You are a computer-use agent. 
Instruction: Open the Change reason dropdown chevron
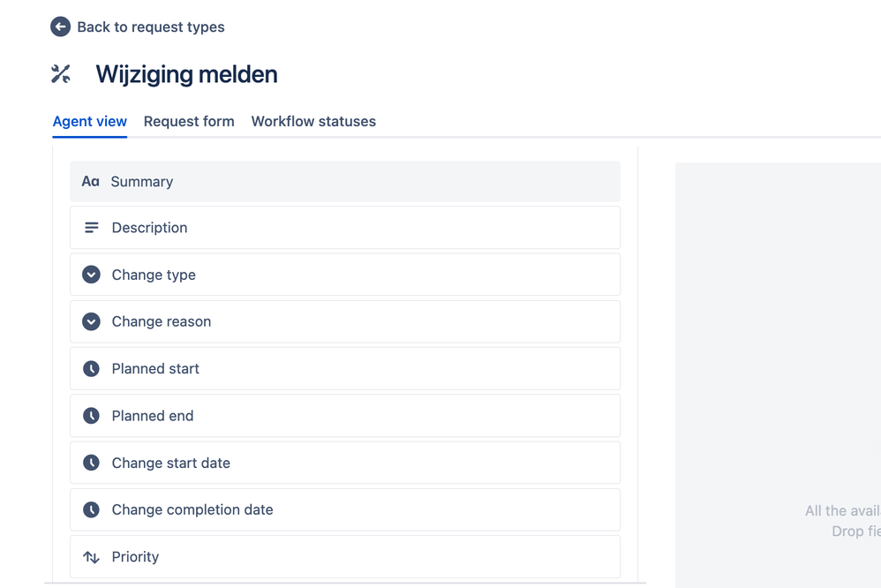coord(91,320)
